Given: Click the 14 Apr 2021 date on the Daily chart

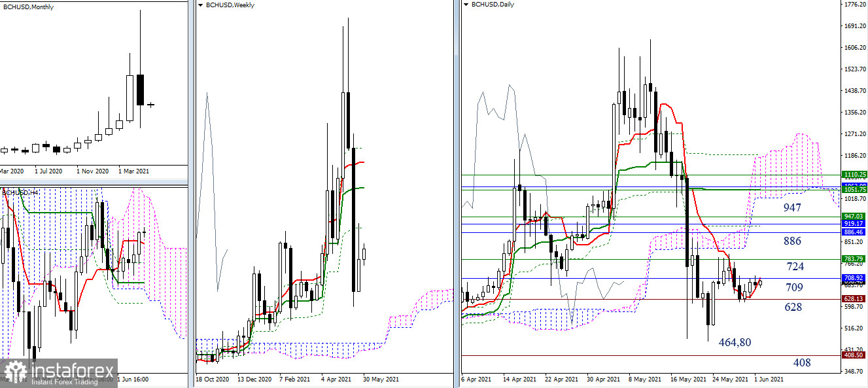Looking at the screenshot, I should click(x=519, y=379).
